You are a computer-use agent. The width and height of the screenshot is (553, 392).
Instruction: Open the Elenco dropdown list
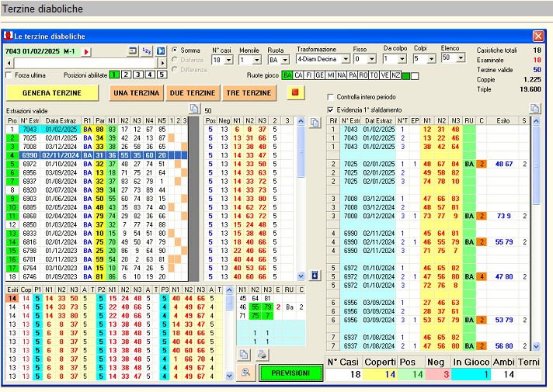click(x=461, y=58)
